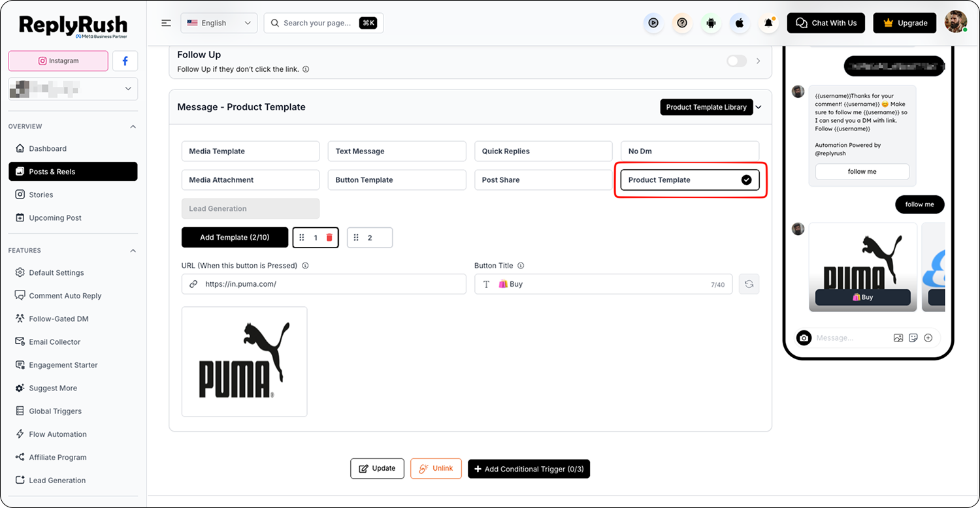Image resolution: width=980 pixels, height=508 pixels.
Task: Tap the camera icon in phone preview
Action: (x=804, y=338)
